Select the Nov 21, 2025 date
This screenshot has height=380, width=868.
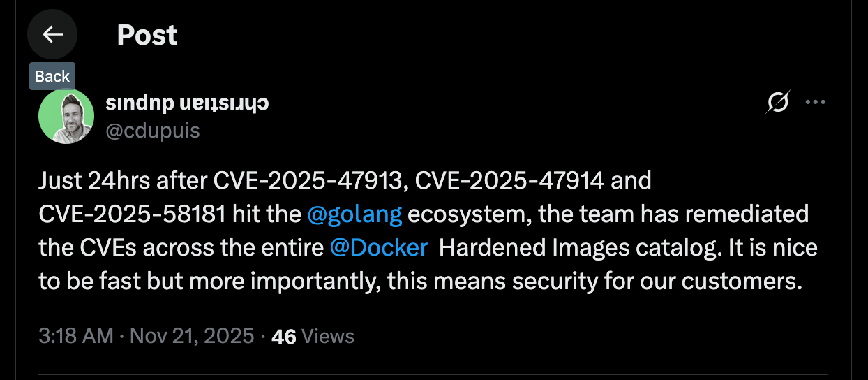click(x=192, y=336)
